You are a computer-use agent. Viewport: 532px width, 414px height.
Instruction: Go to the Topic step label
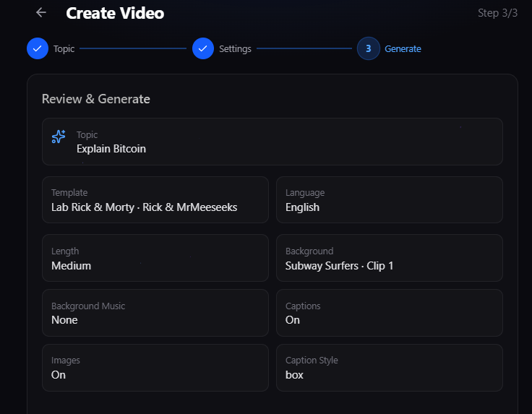click(x=64, y=49)
